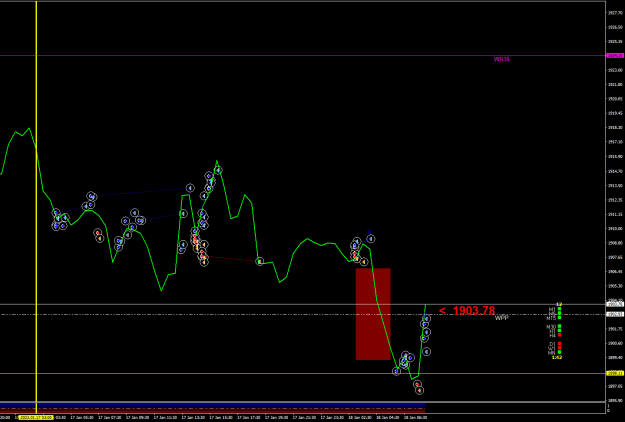Viewport: 625px width, 422px height.
Task: Click the M15 timeframe trend square
Action: pos(559,318)
